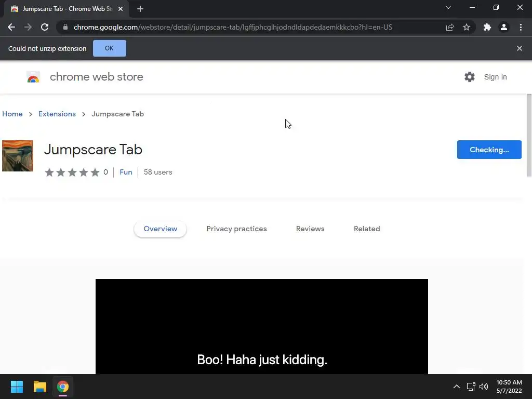Click the 'chrome web store' header text

pyautogui.click(x=96, y=77)
